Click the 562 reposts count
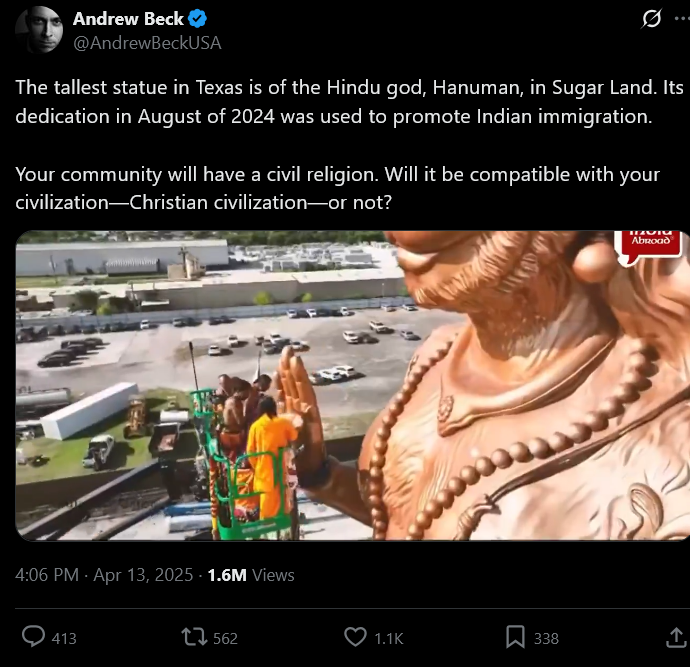The height and width of the screenshot is (667, 690). 225,638
